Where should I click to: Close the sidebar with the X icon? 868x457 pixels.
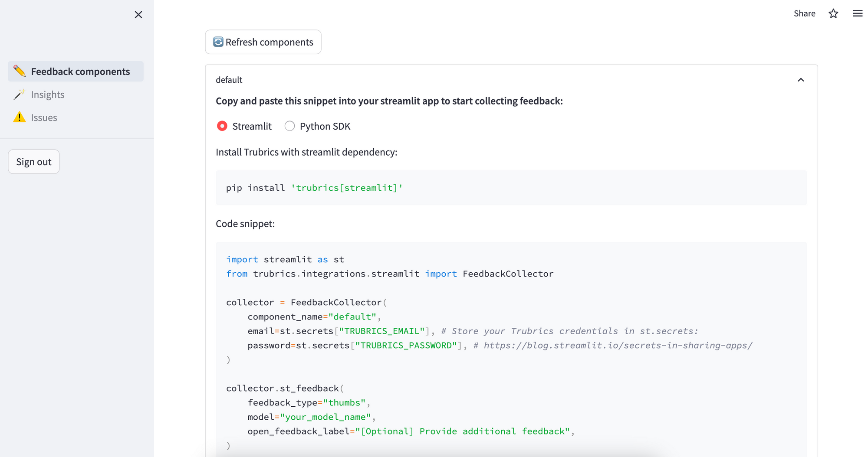(138, 14)
